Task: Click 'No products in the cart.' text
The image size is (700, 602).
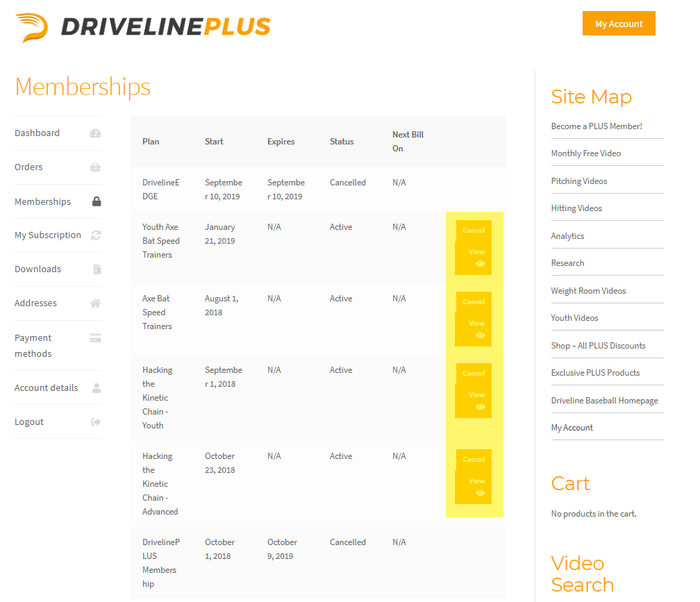Action: (594, 514)
